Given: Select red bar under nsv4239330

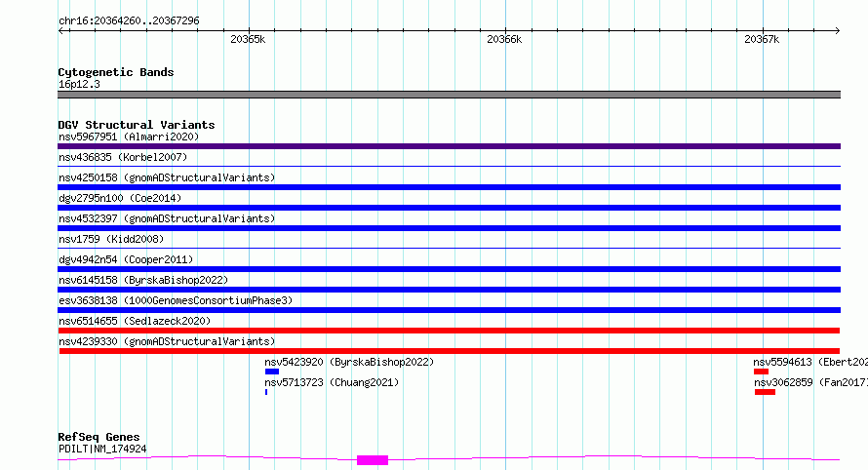Looking at the screenshot, I should [450, 351].
